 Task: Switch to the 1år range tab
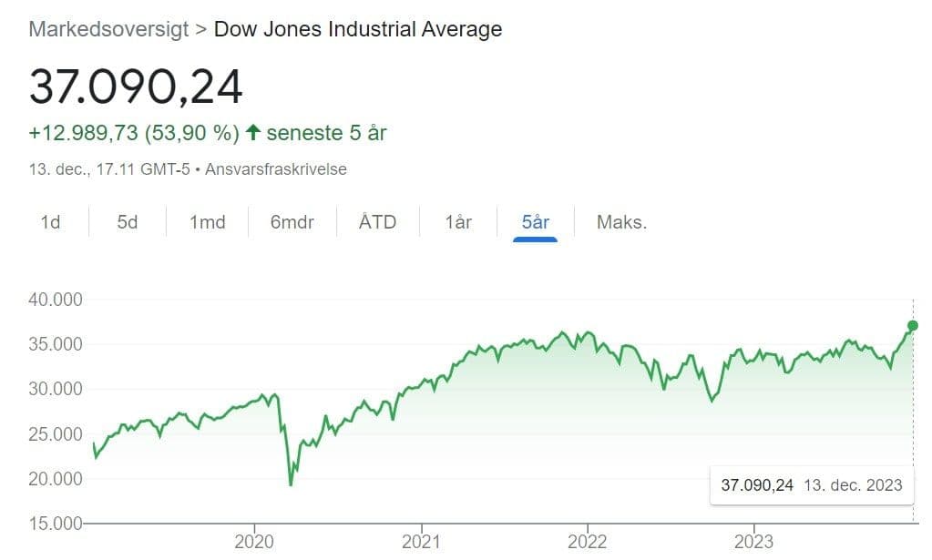(458, 221)
